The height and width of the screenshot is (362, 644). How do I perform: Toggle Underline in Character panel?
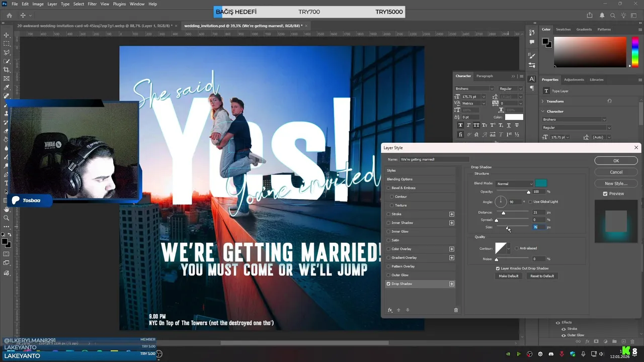click(x=509, y=125)
